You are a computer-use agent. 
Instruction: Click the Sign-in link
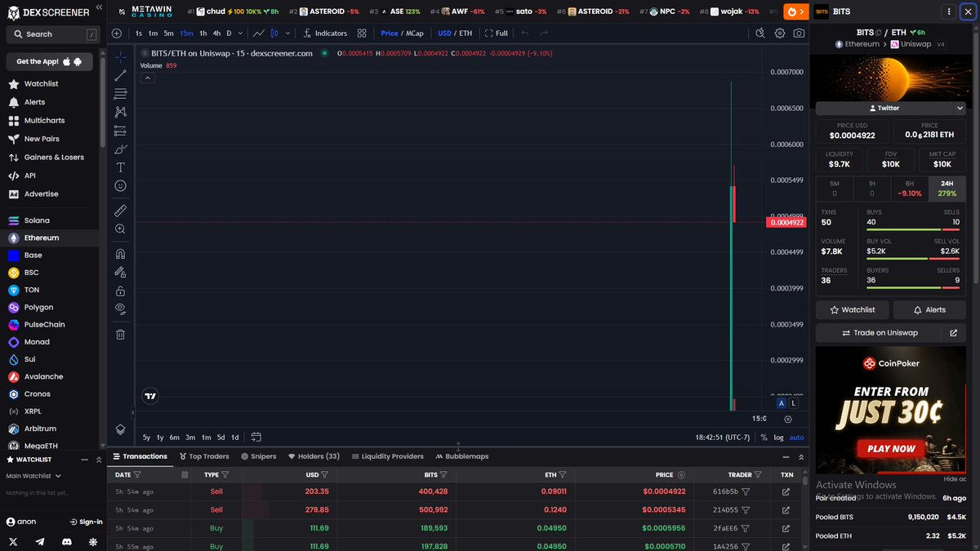pyautogui.click(x=87, y=522)
